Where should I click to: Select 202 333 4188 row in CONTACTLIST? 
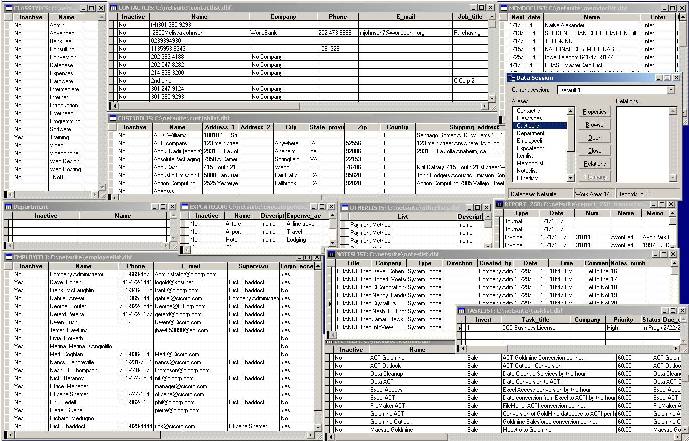coord(303,57)
